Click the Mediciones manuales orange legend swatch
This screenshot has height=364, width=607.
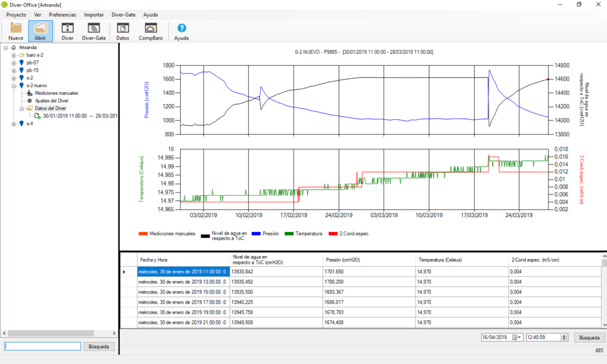pos(143,234)
